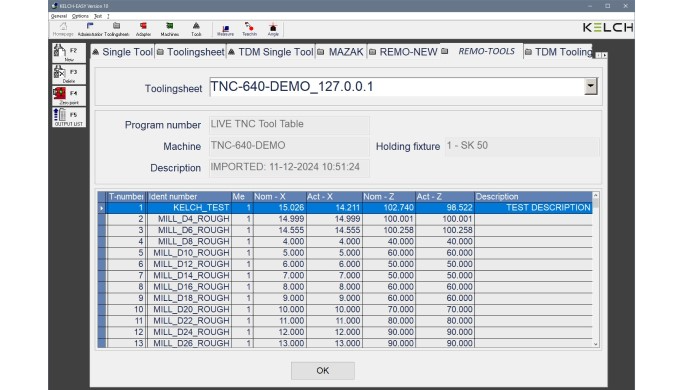Select the MILL_D14_ROUGH cell
Image resolution: width=680 pixels, height=390 pixels.
(x=189, y=275)
